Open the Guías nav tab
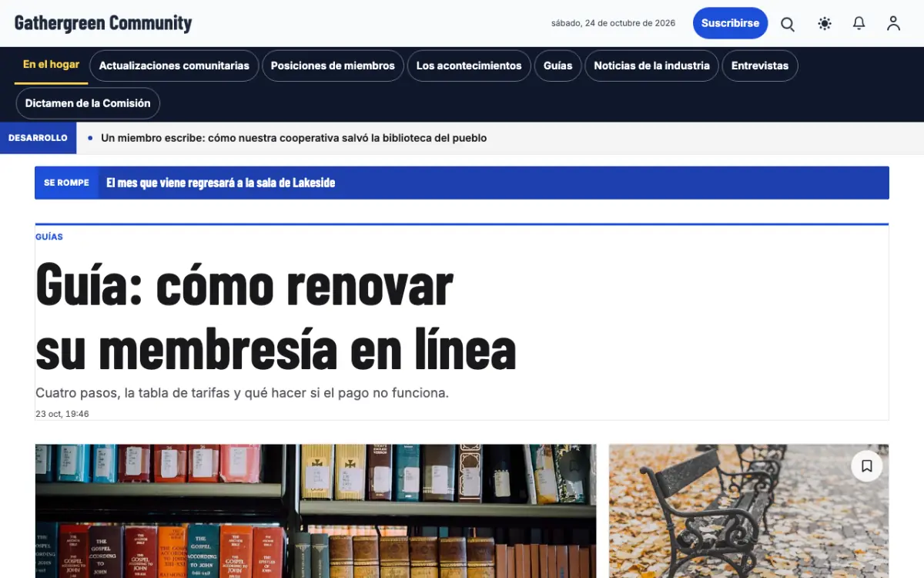The height and width of the screenshot is (578, 924). point(558,66)
